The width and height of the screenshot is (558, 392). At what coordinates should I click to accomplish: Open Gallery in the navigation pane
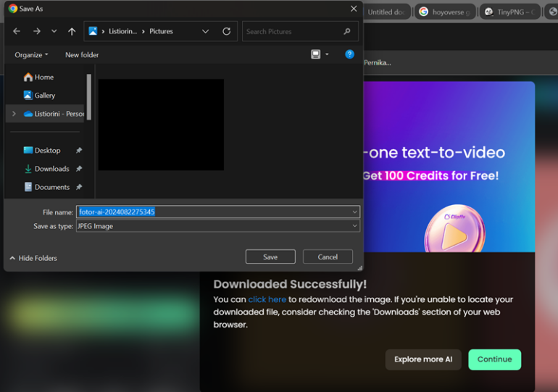point(44,96)
